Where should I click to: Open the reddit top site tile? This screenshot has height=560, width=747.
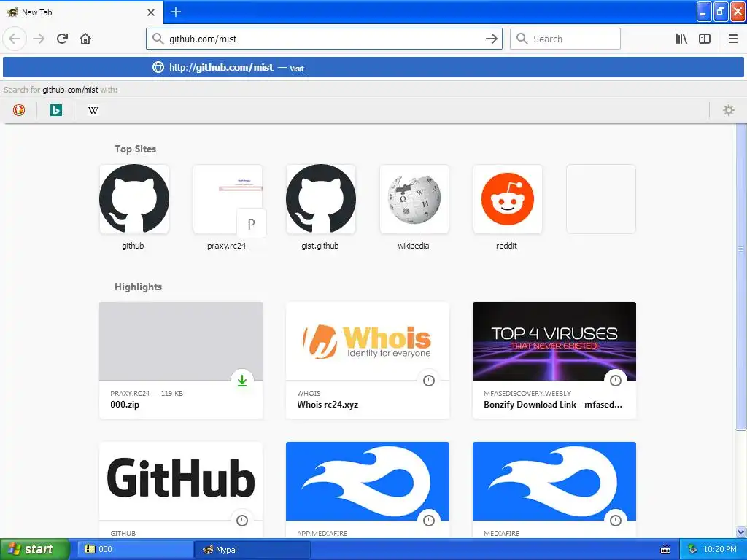click(x=508, y=199)
